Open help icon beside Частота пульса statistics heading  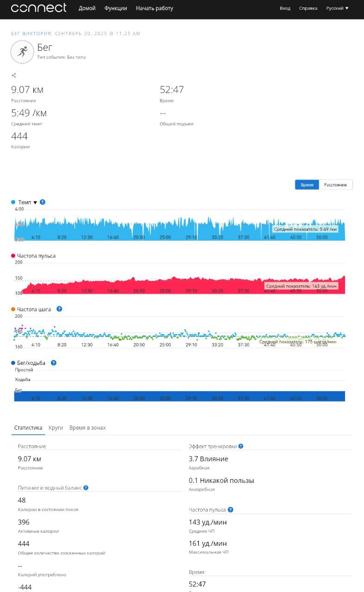click(x=230, y=510)
